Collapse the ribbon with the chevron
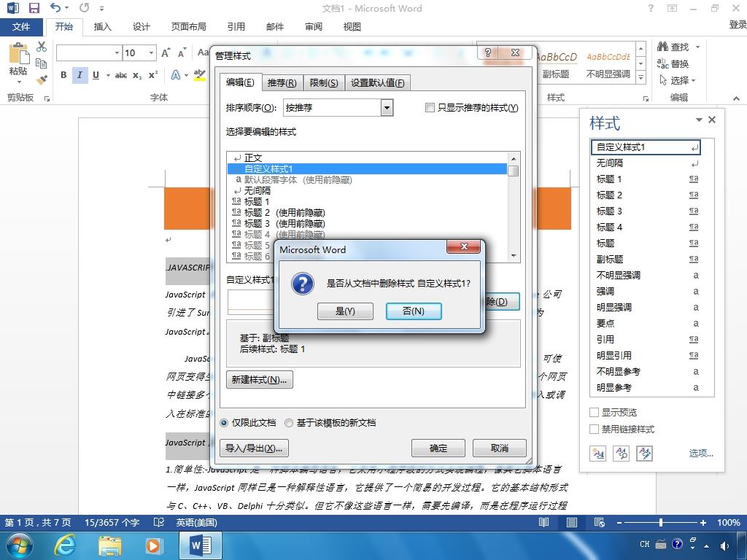The image size is (747, 560). pos(737,98)
